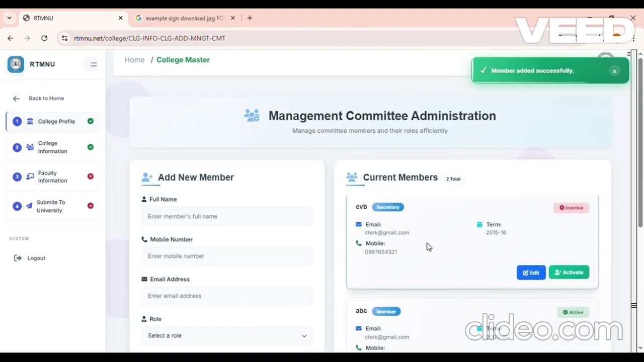Click the Full Name input field
Screen dimensions: 644x362
227,216
